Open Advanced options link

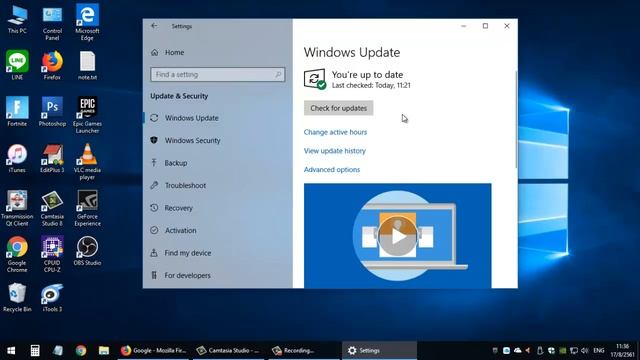point(332,170)
